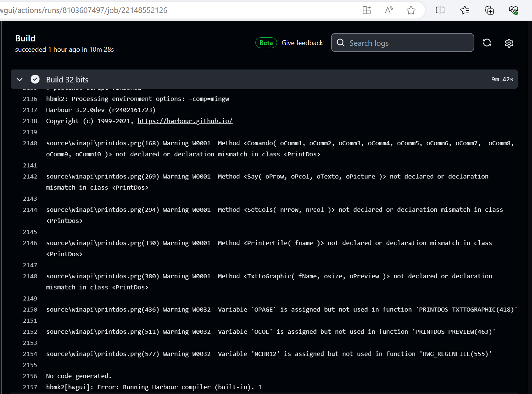Click the Beta badge label
The width and height of the screenshot is (532, 394).
click(x=266, y=43)
